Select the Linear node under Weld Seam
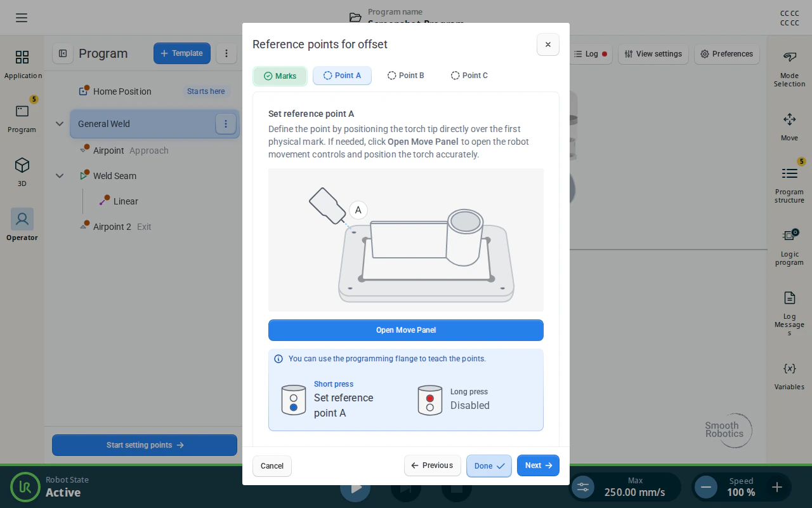Screen dimensions: 812x508 coord(126,201)
